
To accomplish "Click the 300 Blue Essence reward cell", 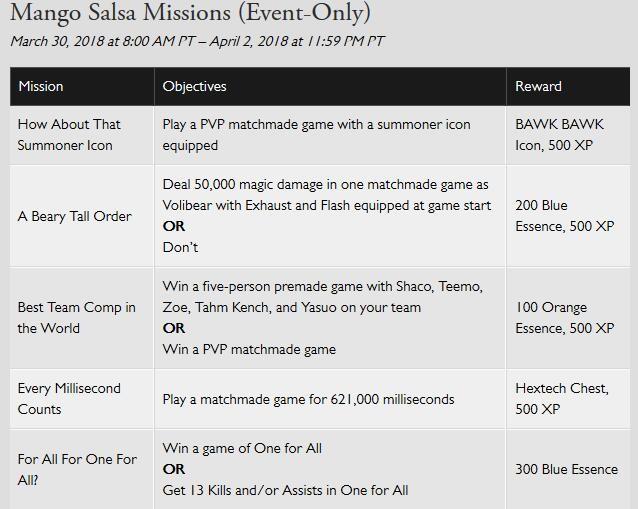I will pos(566,469).
